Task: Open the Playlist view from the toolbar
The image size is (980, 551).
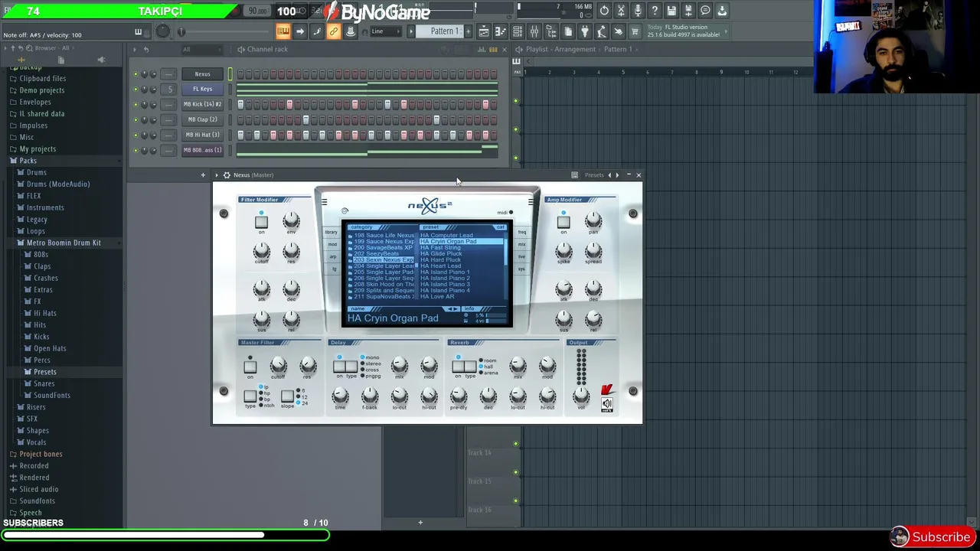Action: pyautogui.click(x=484, y=31)
